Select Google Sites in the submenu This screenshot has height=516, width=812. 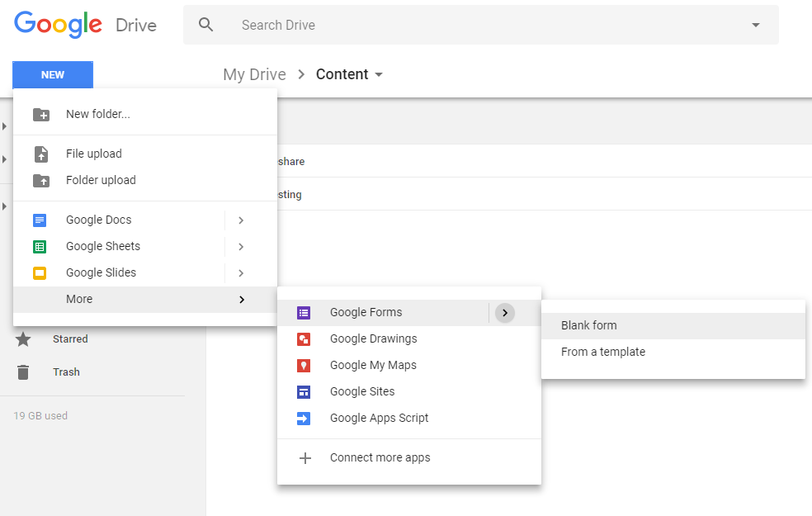[409, 392]
